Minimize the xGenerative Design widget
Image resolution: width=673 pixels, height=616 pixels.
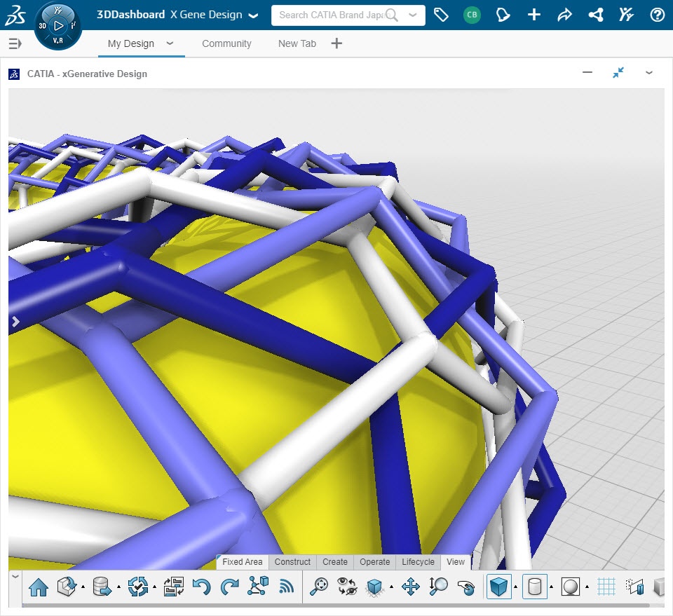pyautogui.click(x=587, y=72)
